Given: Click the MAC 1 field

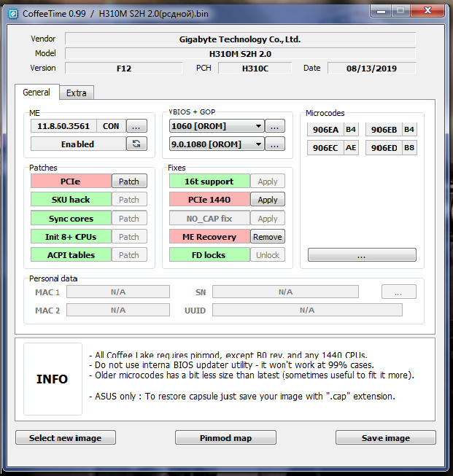Looking at the screenshot, I should click(118, 292).
